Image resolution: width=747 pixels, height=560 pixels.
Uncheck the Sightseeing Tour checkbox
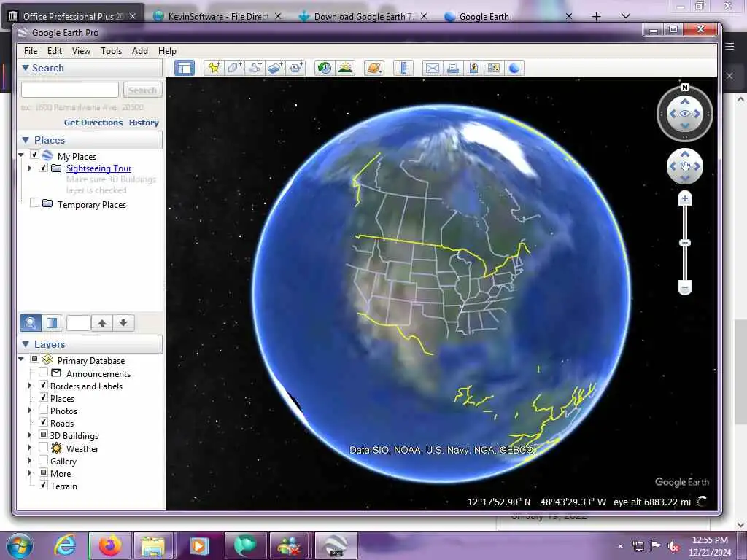[x=43, y=168]
